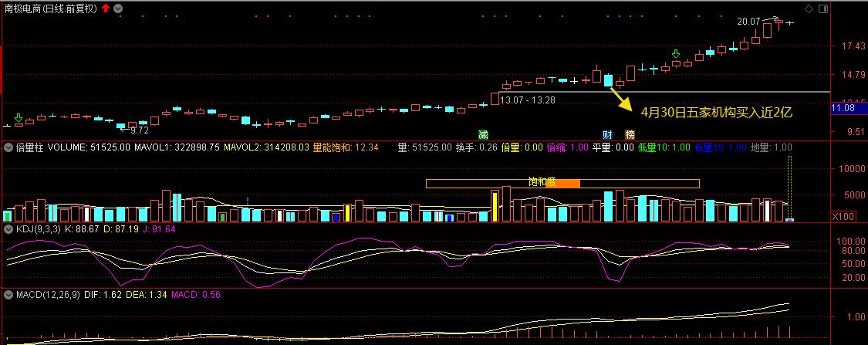868x345 pixels.
Task: Click the 地量: 1.00 readout
Action: tap(771, 147)
